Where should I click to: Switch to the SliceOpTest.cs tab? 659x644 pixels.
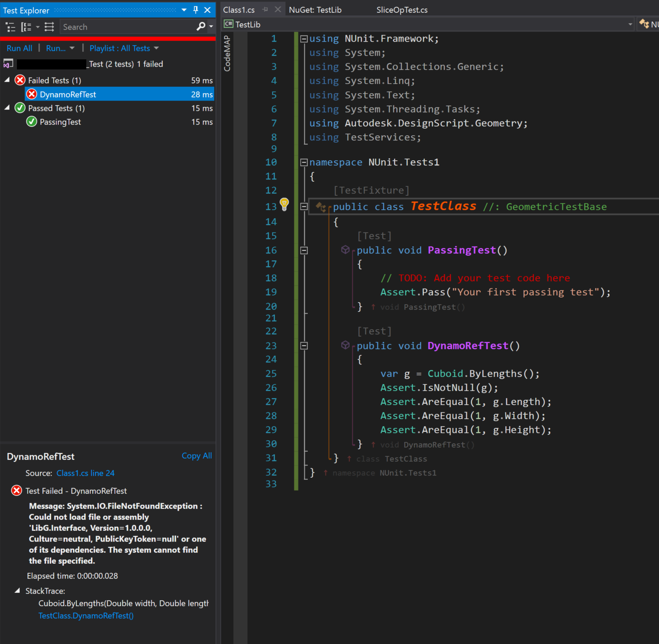pos(401,9)
